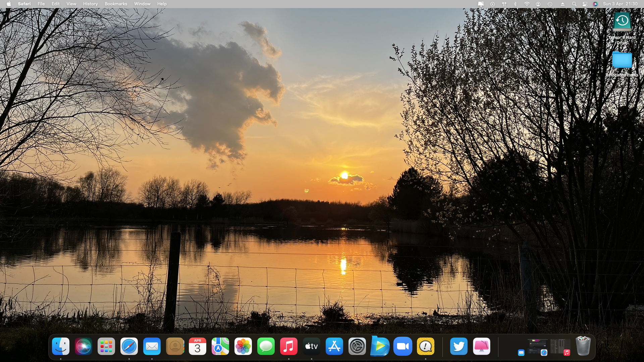Open Control Centre toggles icon
644x362 pixels.
pyautogui.click(x=585, y=4)
